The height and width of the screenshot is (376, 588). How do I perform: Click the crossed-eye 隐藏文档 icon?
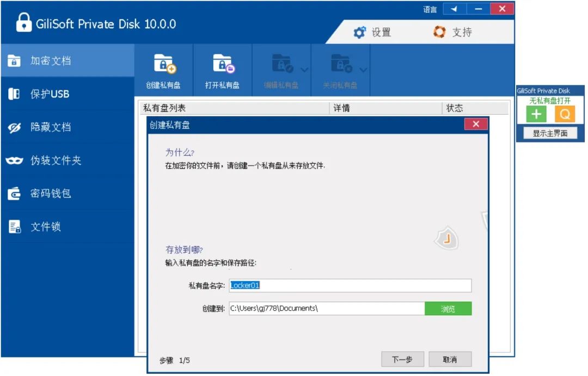(x=14, y=127)
